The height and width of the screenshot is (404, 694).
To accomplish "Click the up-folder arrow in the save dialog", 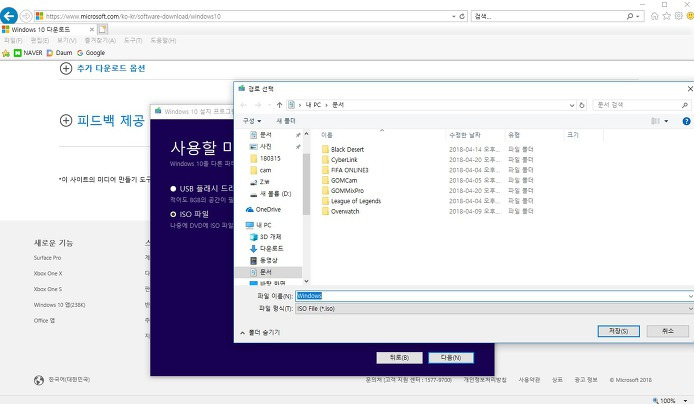I will 279,105.
